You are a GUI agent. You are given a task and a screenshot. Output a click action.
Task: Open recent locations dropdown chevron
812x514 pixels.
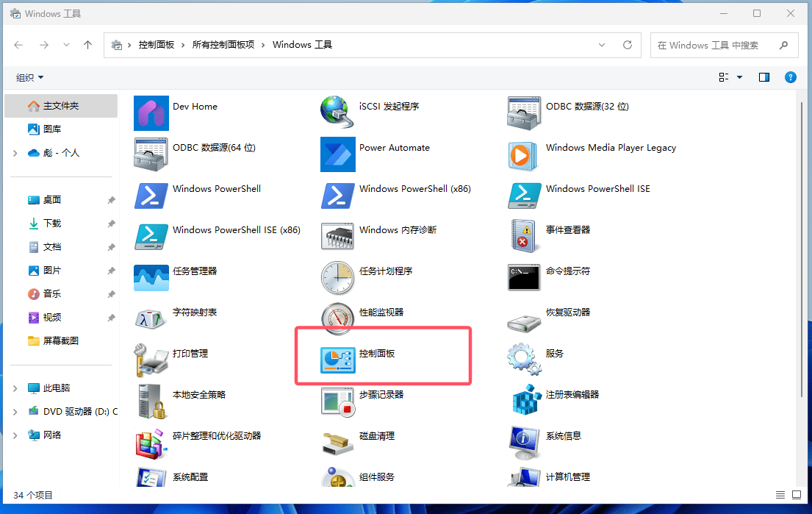tap(66, 45)
